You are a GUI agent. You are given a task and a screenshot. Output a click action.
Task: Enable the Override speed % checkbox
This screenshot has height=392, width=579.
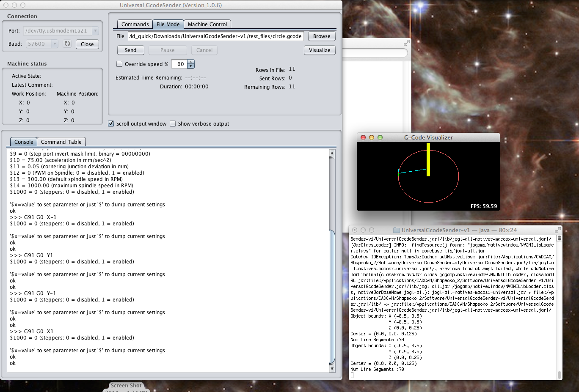tap(119, 64)
